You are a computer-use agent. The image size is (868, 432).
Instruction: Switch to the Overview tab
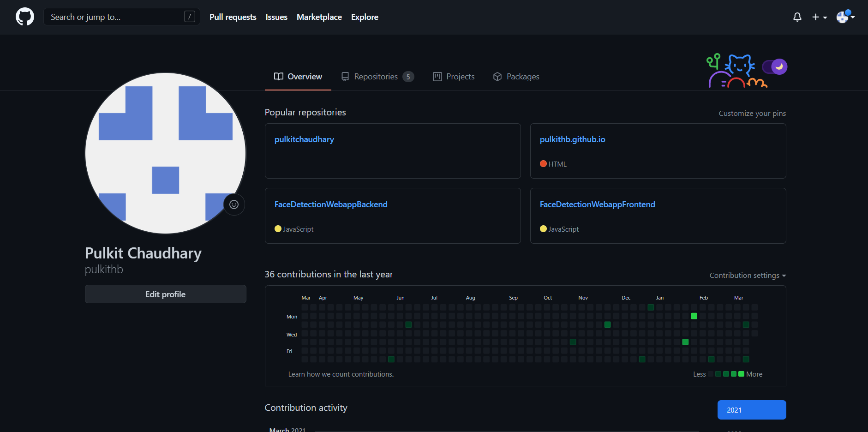click(x=298, y=77)
